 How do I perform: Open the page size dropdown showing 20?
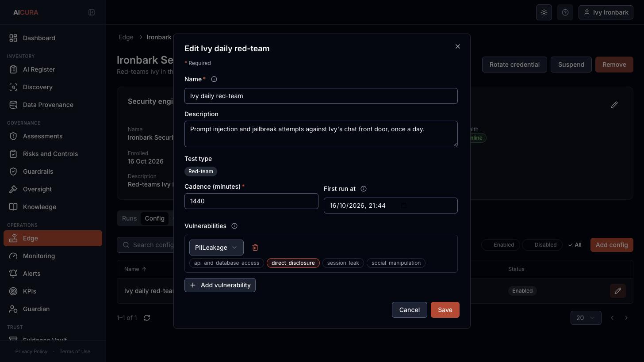pyautogui.click(x=586, y=318)
